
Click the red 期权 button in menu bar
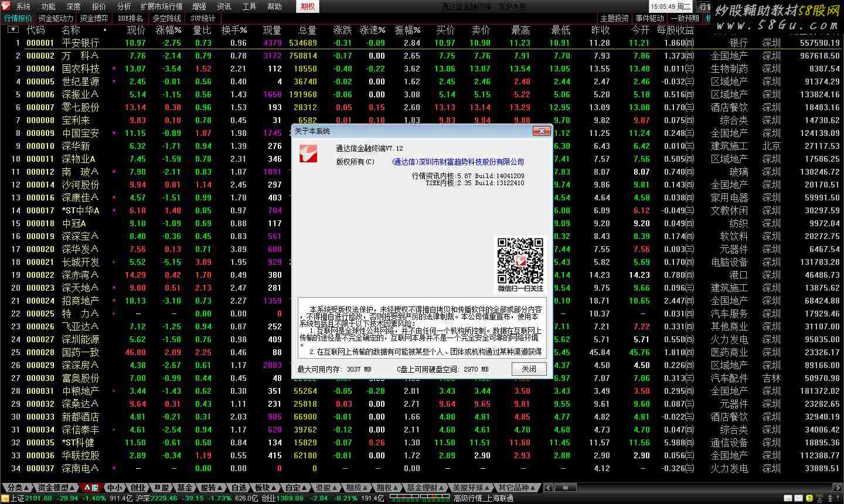coord(308,6)
